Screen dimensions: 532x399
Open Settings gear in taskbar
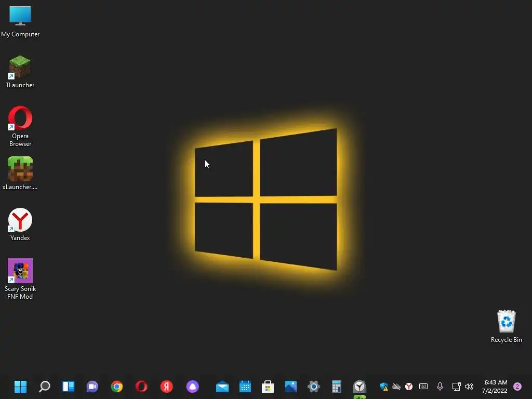[x=313, y=387]
